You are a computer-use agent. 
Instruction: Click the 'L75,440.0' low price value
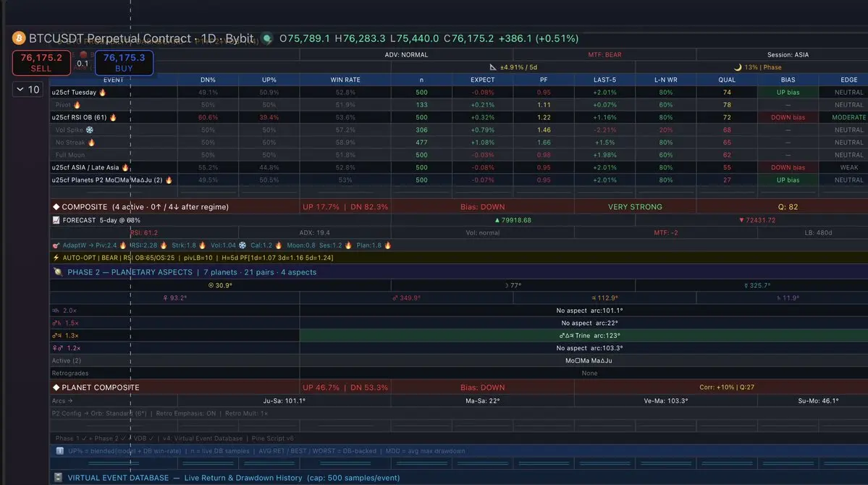tap(415, 39)
